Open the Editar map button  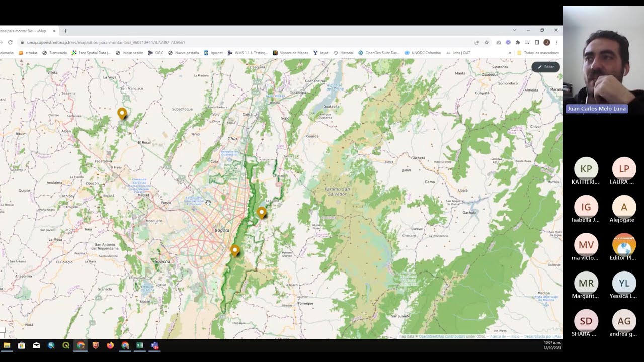point(545,67)
